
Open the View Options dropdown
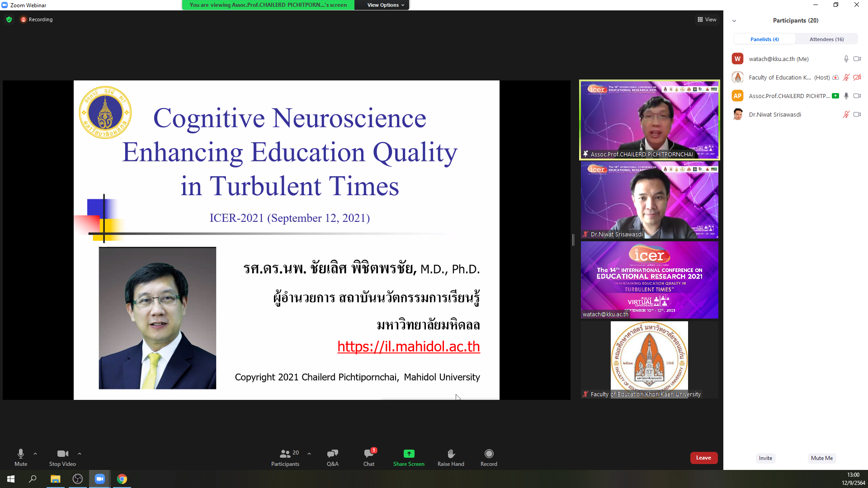coord(385,5)
